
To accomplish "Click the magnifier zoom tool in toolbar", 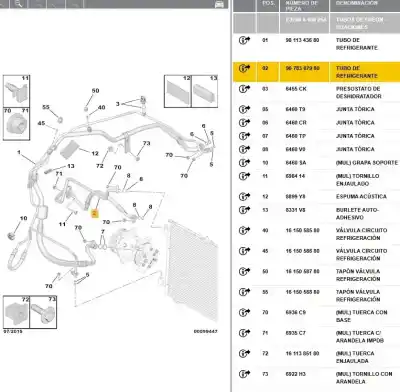I will point(19,4).
